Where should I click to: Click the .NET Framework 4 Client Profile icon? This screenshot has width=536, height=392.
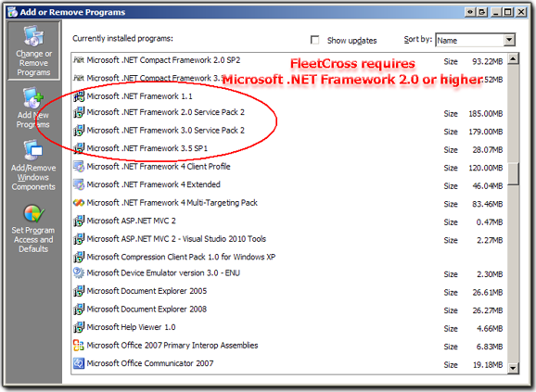[79, 166]
